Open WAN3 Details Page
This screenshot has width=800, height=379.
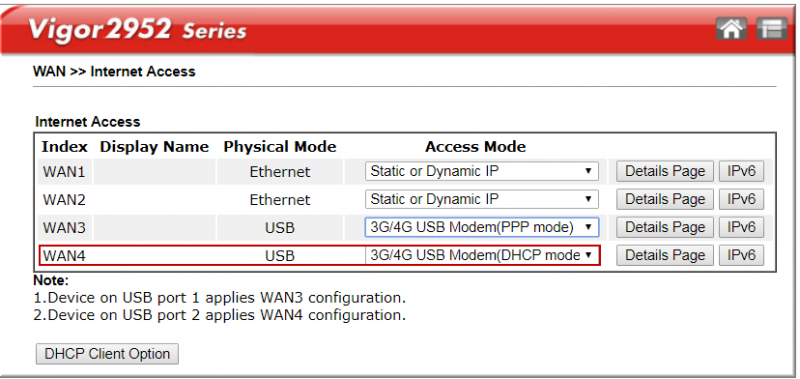tap(665, 227)
